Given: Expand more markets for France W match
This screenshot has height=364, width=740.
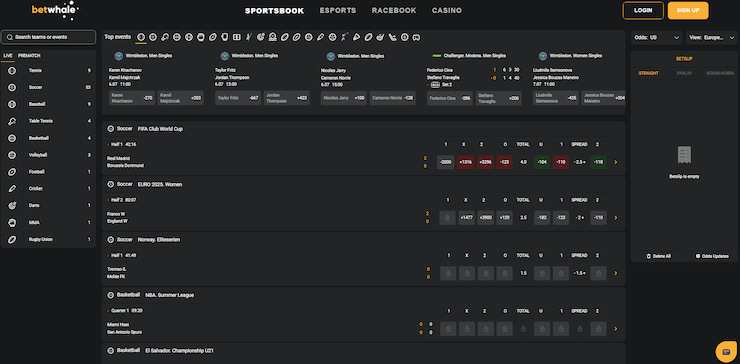Looking at the screenshot, I should point(615,218).
